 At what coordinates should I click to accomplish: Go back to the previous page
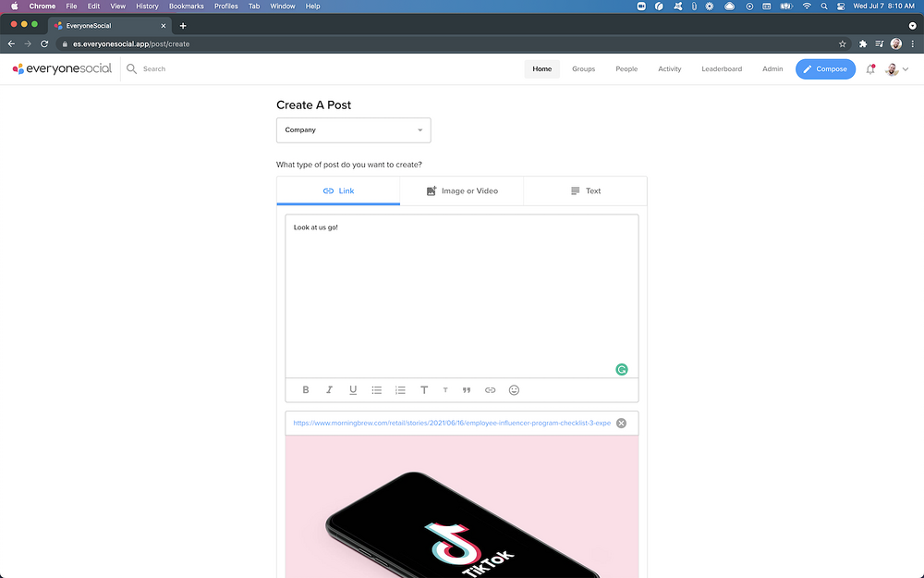pos(11,43)
